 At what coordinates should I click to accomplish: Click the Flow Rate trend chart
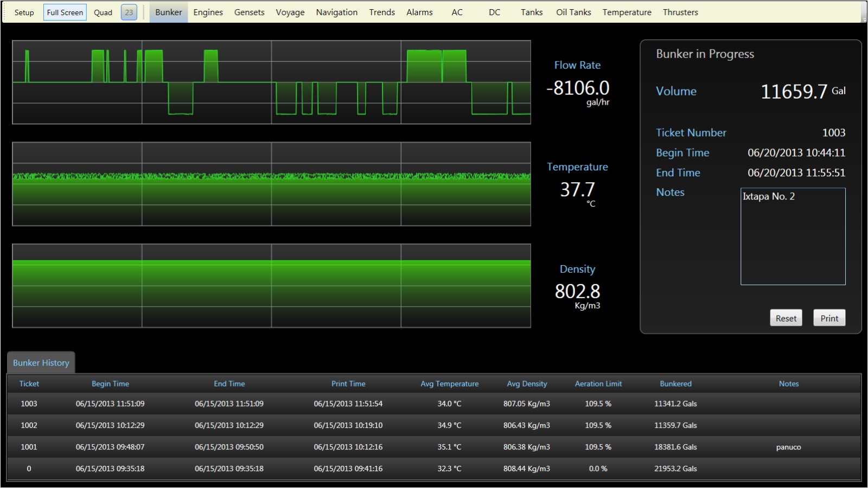click(x=271, y=82)
